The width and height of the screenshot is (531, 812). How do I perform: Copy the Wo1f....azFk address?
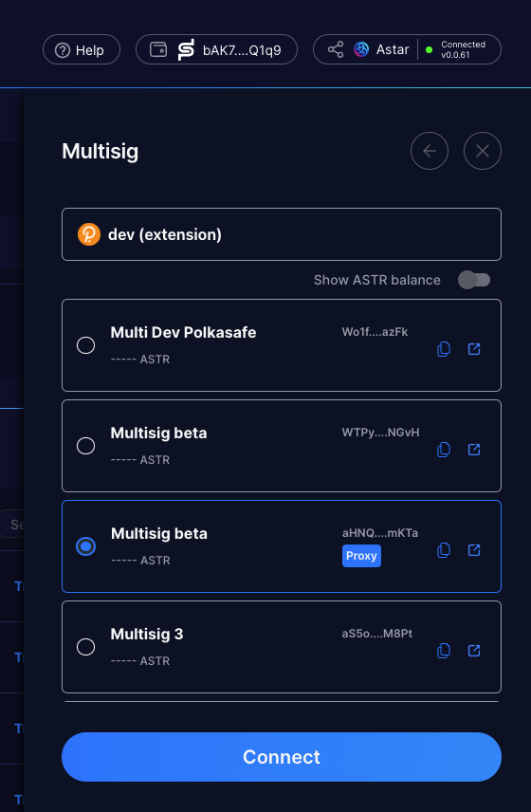(x=444, y=349)
